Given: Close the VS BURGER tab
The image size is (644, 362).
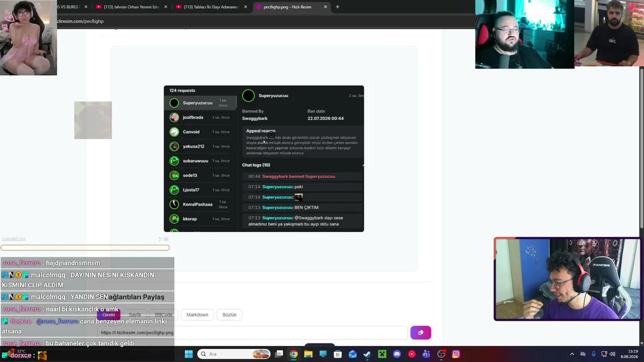Looking at the screenshot, I should tap(86, 7).
